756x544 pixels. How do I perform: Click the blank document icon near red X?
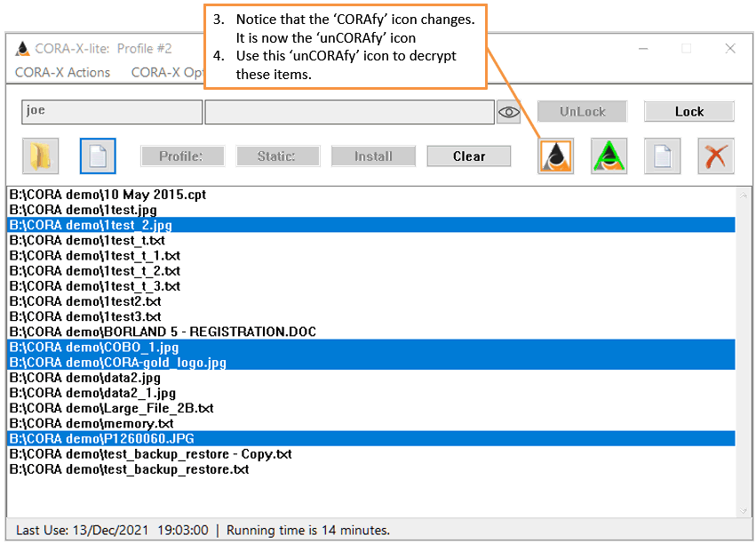tap(662, 156)
